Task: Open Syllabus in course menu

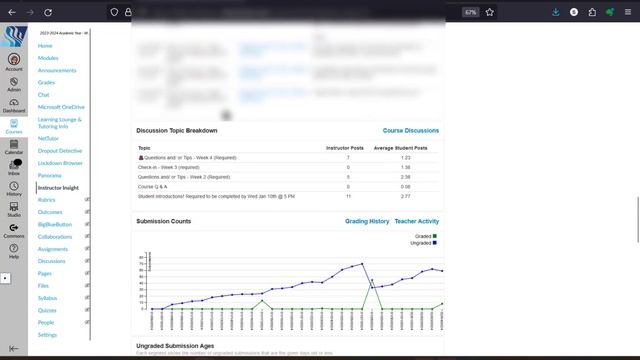Action: [x=47, y=298]
